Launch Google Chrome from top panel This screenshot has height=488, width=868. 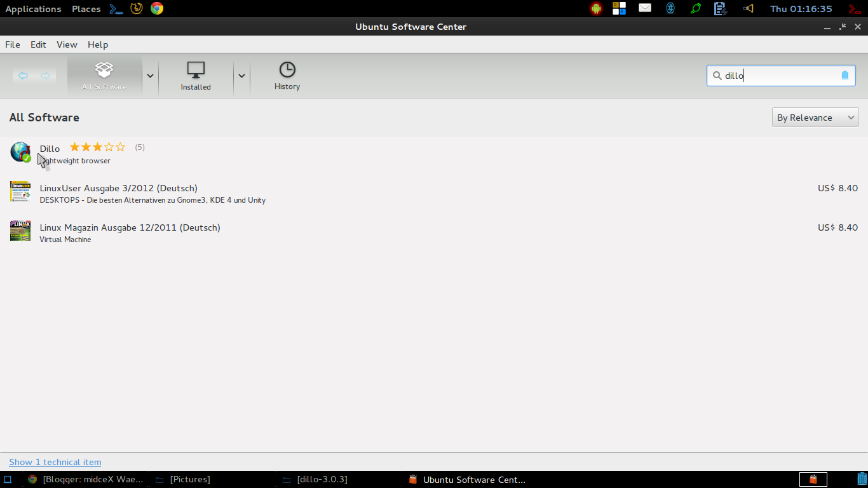point(157,8)
